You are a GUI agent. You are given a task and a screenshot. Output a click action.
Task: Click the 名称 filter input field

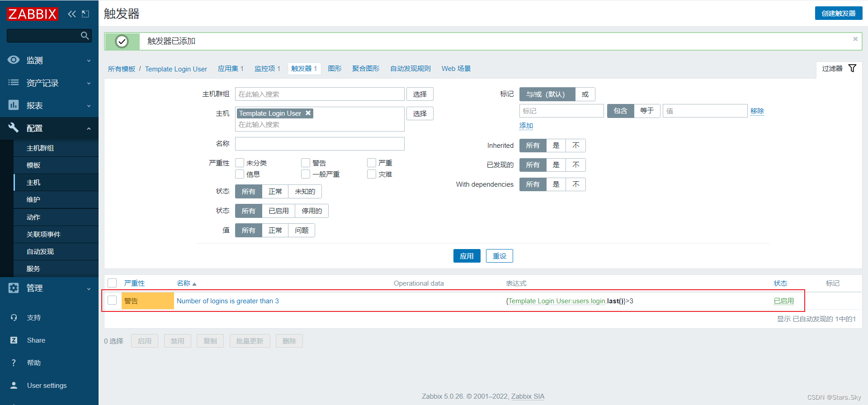coord(320,144)
